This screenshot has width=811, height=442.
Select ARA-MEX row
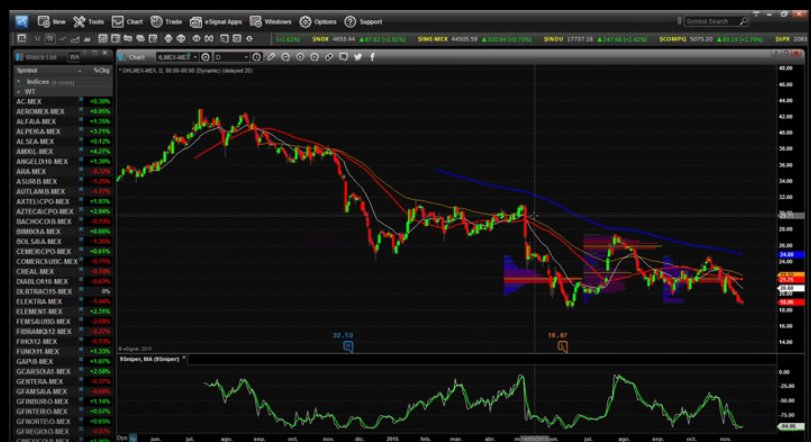pyautogui.click(x=64, y=172)
